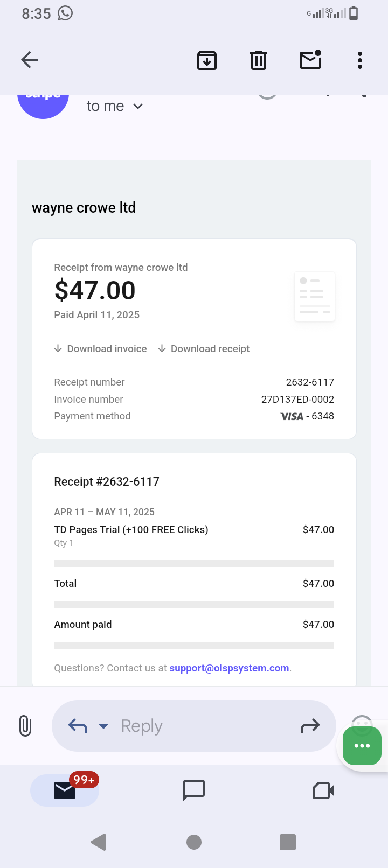The image size is (388, 868).
Task: Tap the green floating chat bubble
Action: pyautogui.click(x=362, y=746)
